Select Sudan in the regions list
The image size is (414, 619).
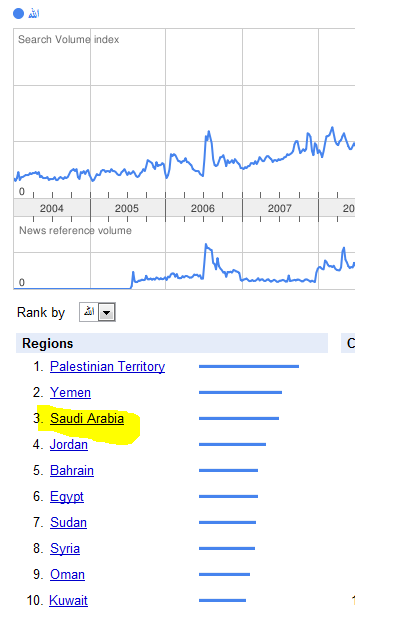pos(68,523)
